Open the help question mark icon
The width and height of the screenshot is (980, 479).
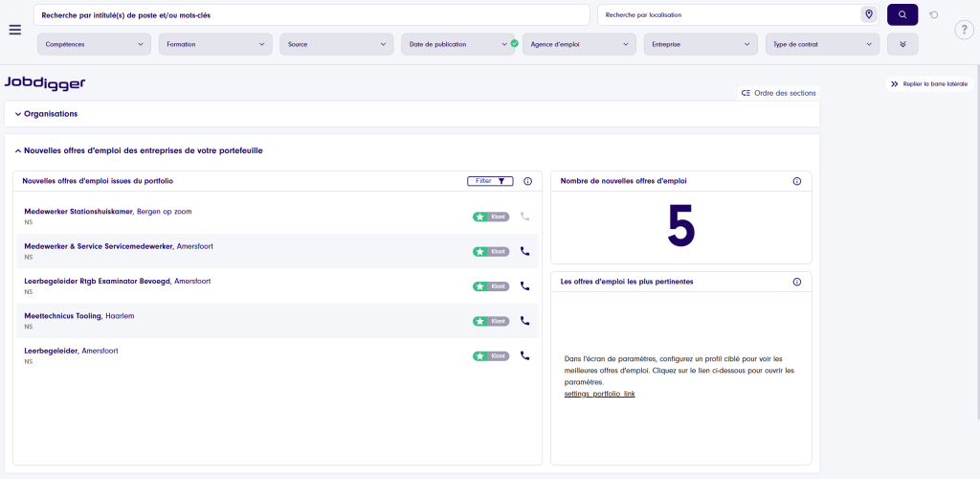point(964,30)
